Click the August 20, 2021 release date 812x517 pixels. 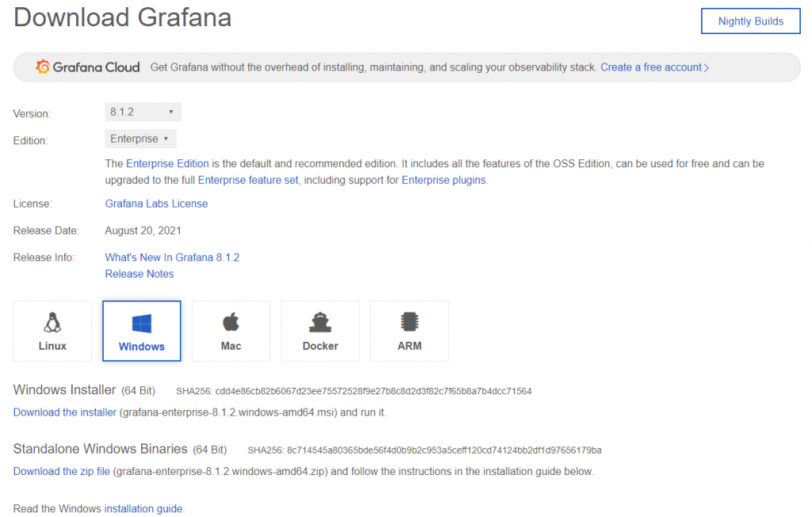(143, 231)
